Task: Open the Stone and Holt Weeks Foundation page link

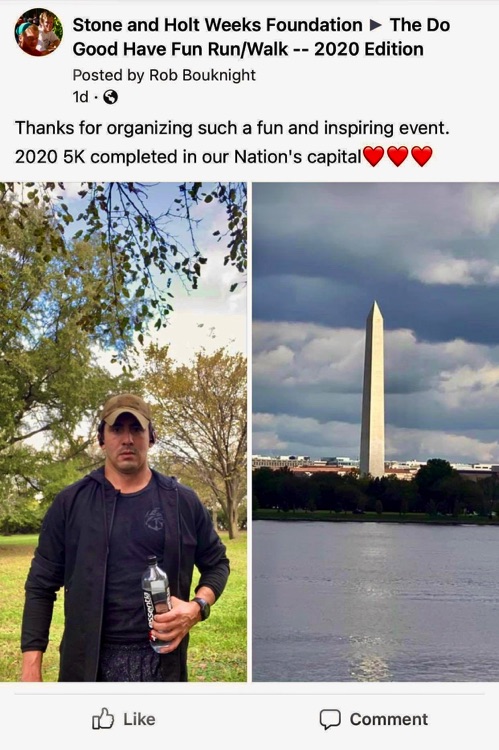Action: coord(217,25)
